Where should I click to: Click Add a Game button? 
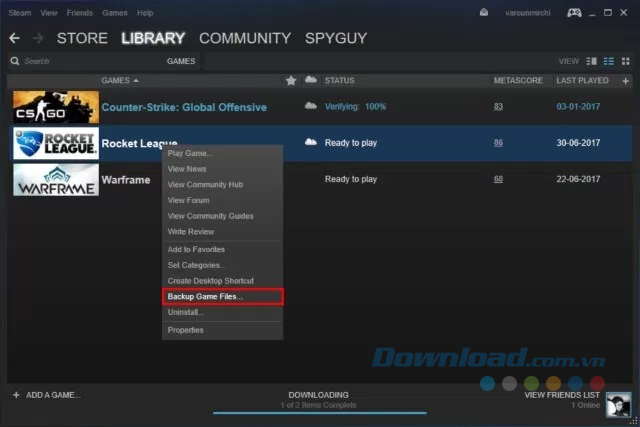click(46, 395)
